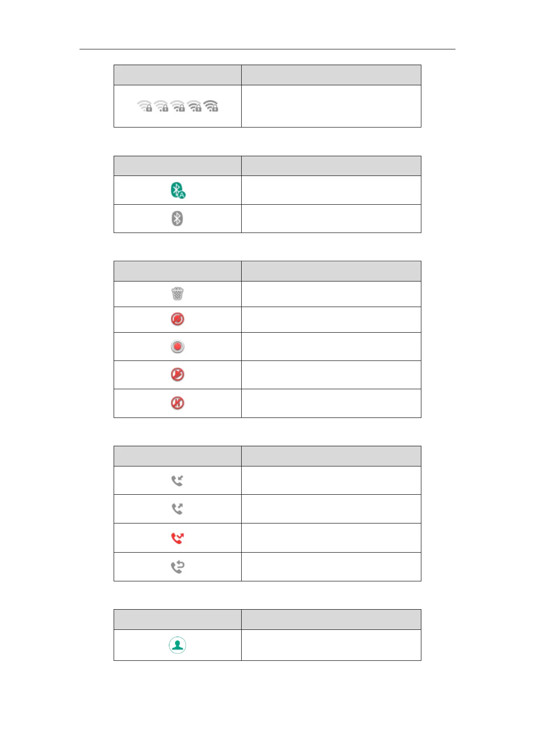This screenshot has height=756, width=535.
Task: Click the red crossed-out play icon
Action: [x=177, y=374]
